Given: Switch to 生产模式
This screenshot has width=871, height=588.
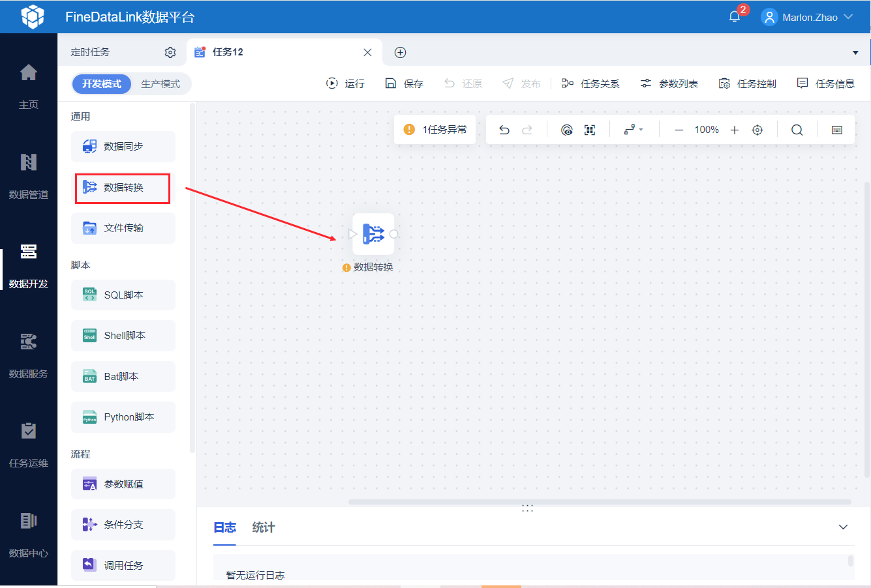Looking at the screenshot, I should tap(160, 84).
